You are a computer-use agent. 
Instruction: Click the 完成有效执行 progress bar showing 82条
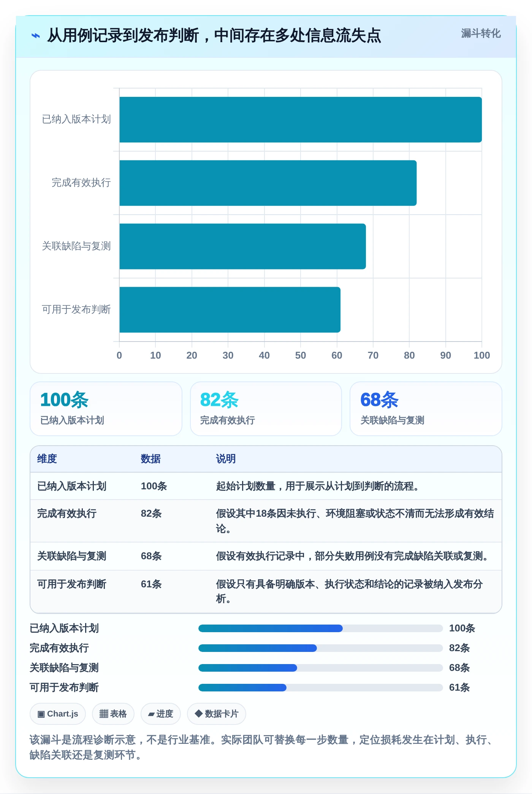[320, 648]
